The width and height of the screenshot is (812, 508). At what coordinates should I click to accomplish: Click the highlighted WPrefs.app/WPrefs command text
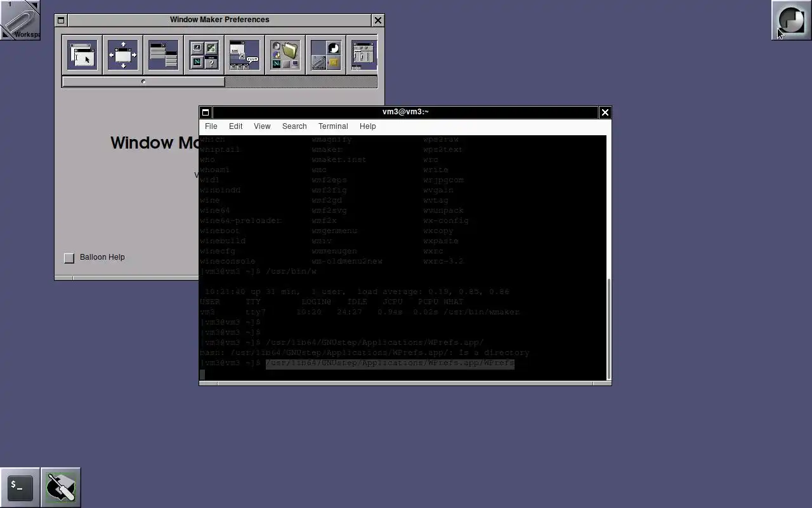[390, 363]
